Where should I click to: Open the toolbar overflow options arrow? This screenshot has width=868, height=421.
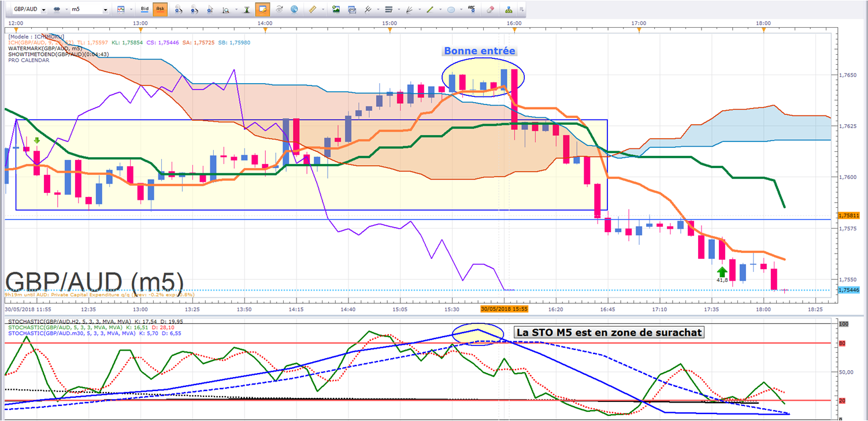[x=521, y=10]
